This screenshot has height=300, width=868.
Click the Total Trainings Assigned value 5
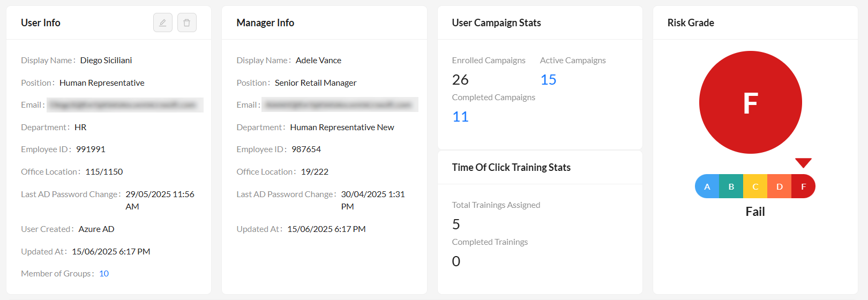[x=456, y=224]
